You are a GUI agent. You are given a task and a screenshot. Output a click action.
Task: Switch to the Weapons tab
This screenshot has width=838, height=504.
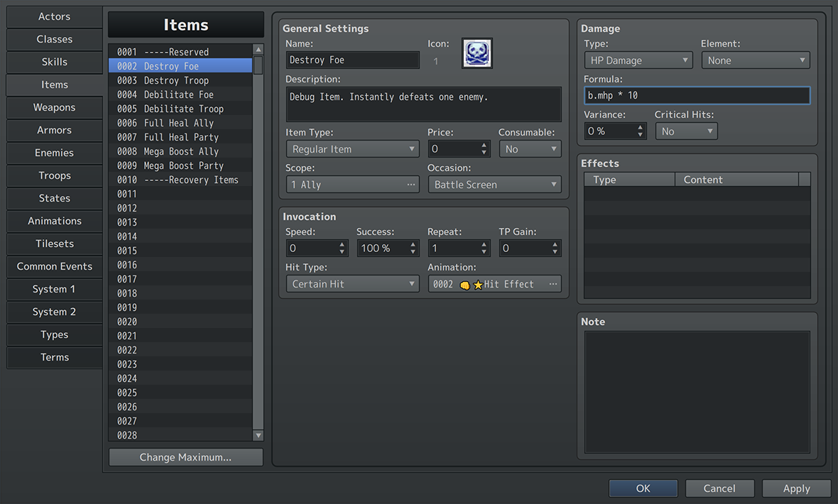tap(55, 107)
